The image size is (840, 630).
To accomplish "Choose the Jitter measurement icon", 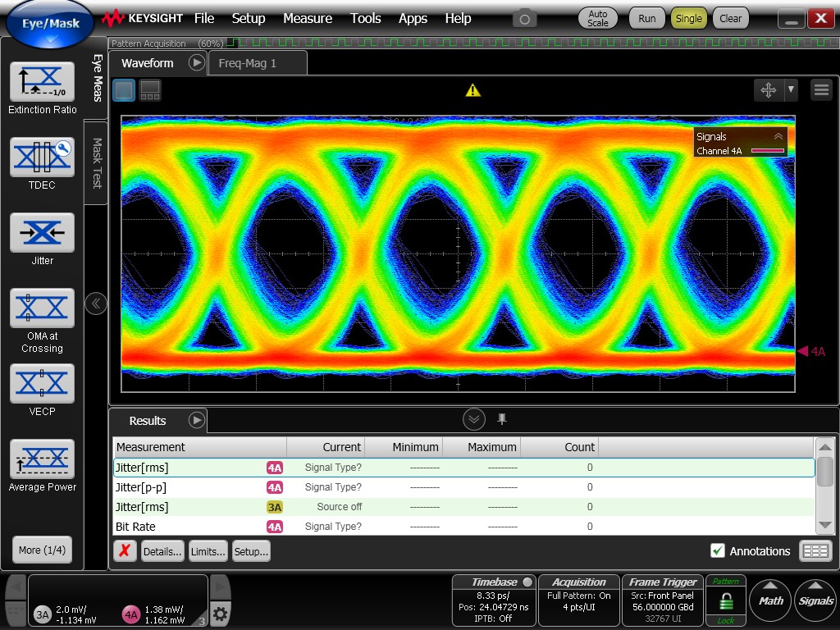I will 42,233.
